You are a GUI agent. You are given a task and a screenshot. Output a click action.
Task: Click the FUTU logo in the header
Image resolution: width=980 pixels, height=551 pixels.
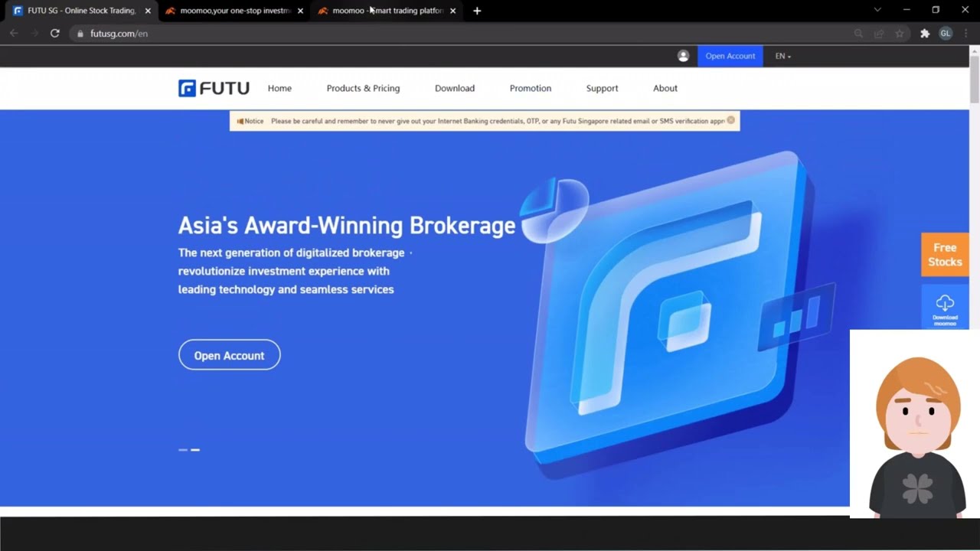[214, 88]
